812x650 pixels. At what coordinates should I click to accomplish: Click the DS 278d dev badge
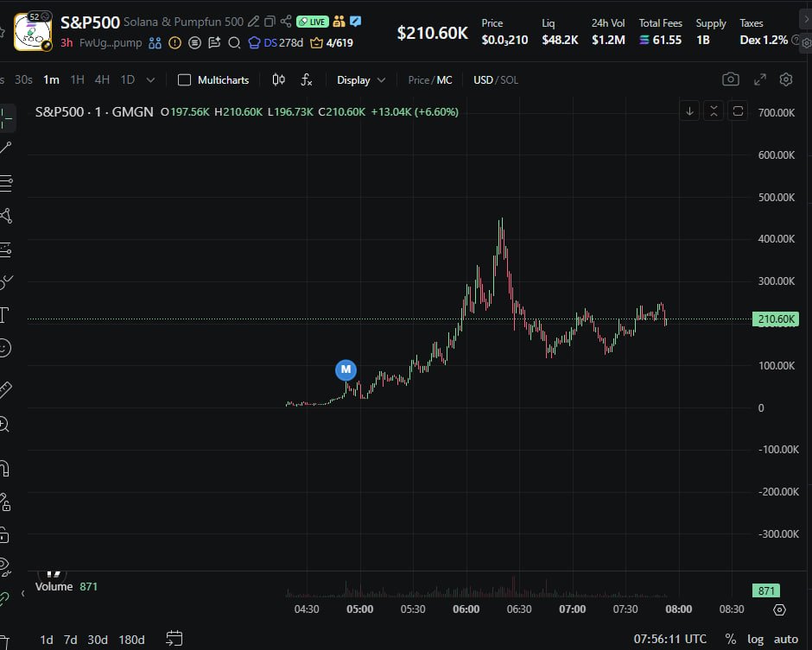click(276, 43)
